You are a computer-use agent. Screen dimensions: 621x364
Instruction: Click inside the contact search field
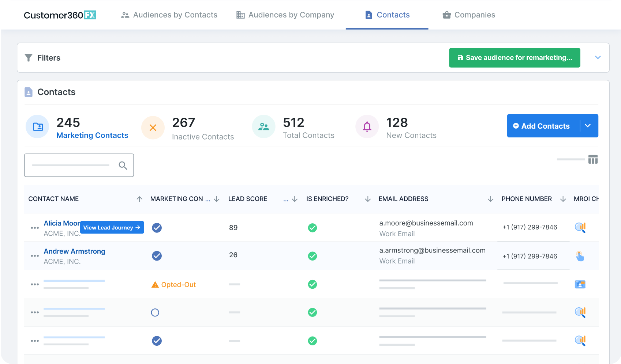[71, 165]
